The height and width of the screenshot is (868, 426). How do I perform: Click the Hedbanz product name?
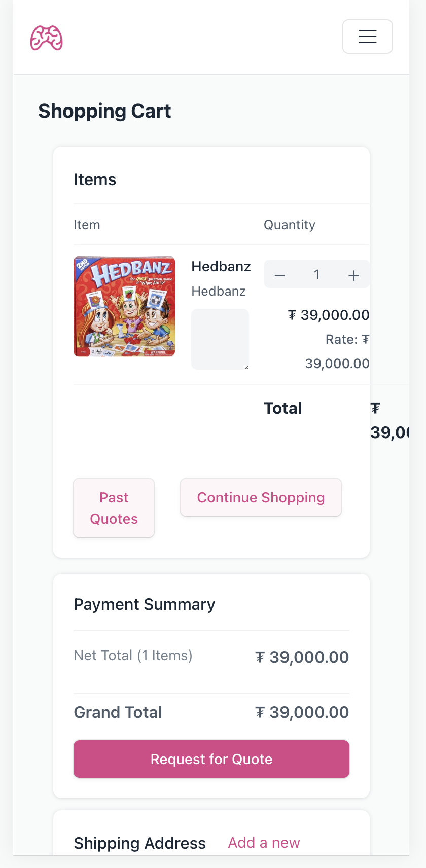221,266
